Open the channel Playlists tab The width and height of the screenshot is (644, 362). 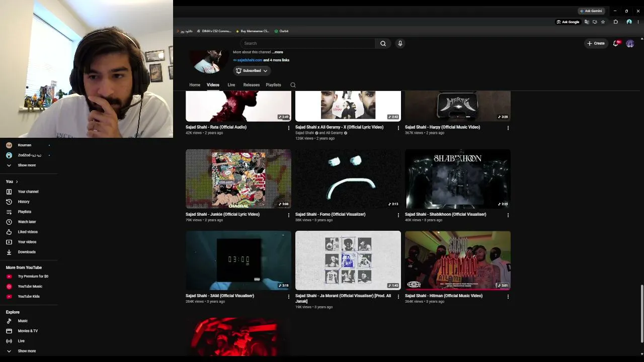click(x=273, y=85)
